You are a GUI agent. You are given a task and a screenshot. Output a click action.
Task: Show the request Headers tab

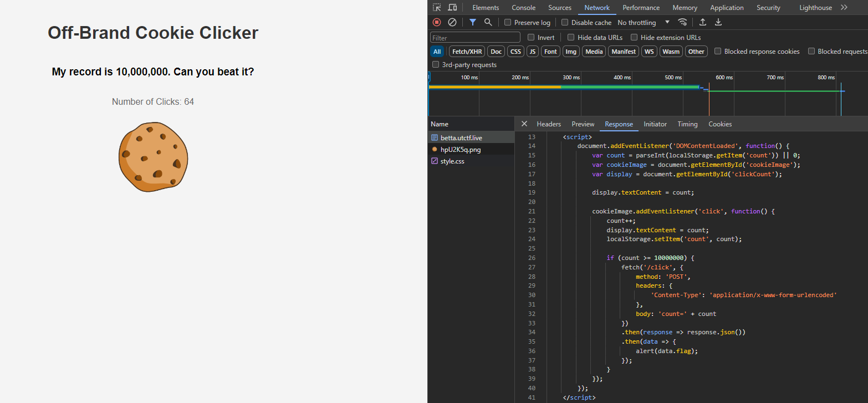(x=549, y=124)
